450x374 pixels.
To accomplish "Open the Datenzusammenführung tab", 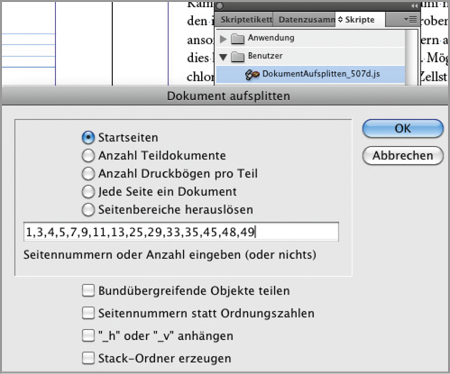I will tap(305, 20).
